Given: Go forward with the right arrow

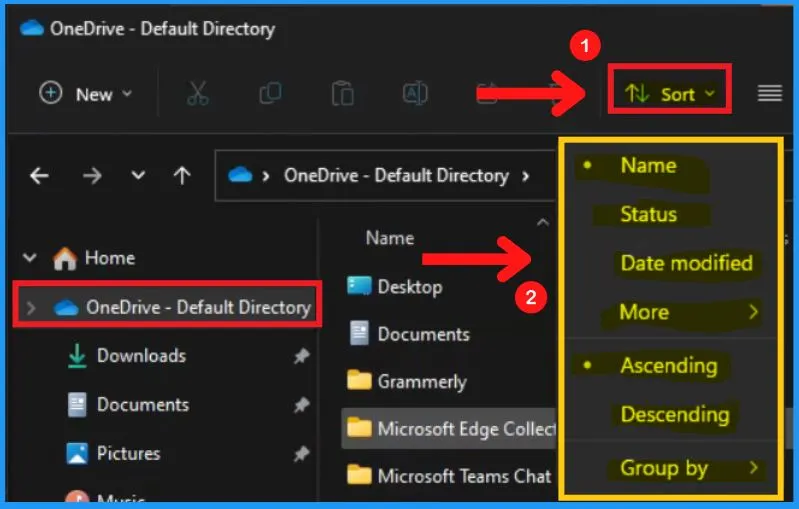Looking at the screenshot, I should (92, 176).
